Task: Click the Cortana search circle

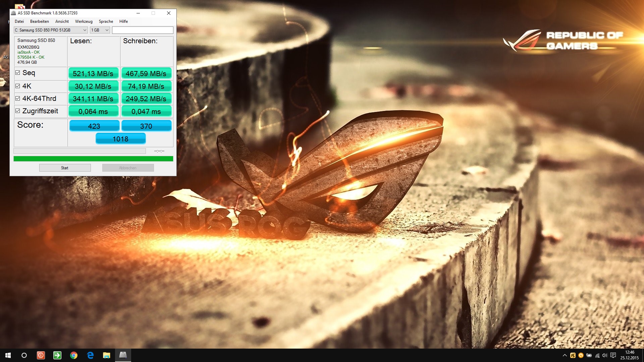Action: (x=24, y=355)
